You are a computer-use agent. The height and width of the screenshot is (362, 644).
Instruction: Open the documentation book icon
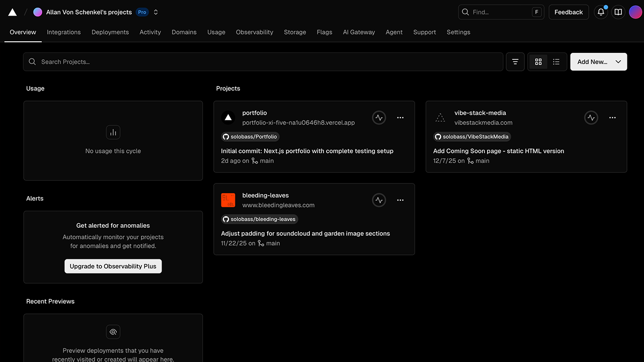[618, 12]
